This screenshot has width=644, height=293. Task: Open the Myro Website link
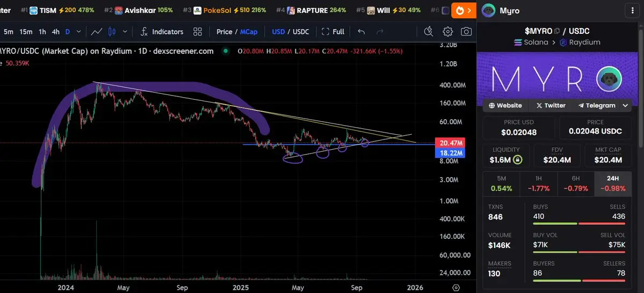point(505,106)
